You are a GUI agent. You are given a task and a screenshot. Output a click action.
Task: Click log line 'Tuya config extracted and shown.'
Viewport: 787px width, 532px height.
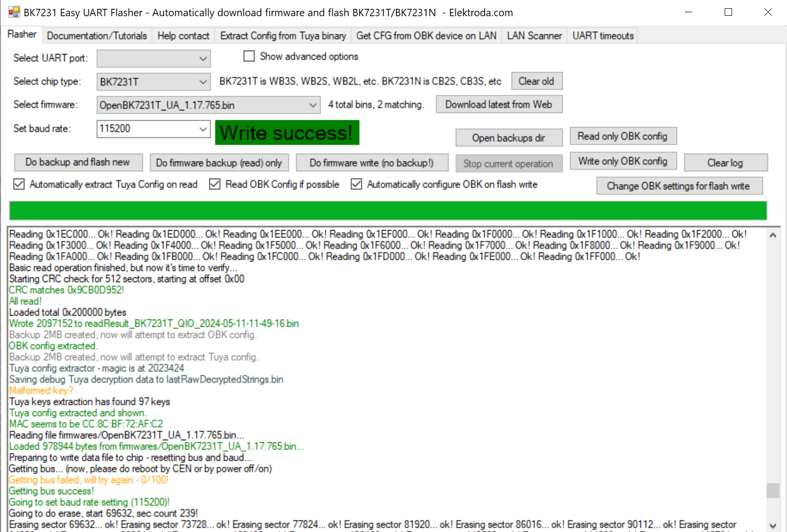pyautogui.click(x=78, y=413)
